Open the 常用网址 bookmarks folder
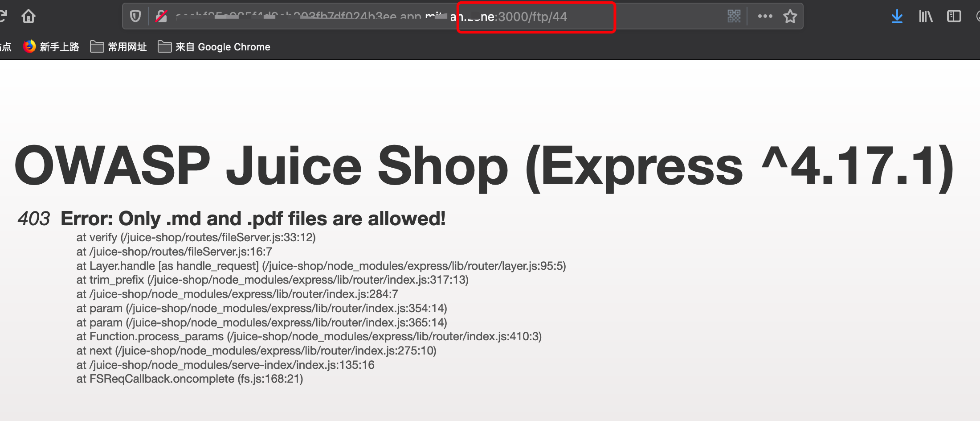980x421 pixels. click(118, 47)
